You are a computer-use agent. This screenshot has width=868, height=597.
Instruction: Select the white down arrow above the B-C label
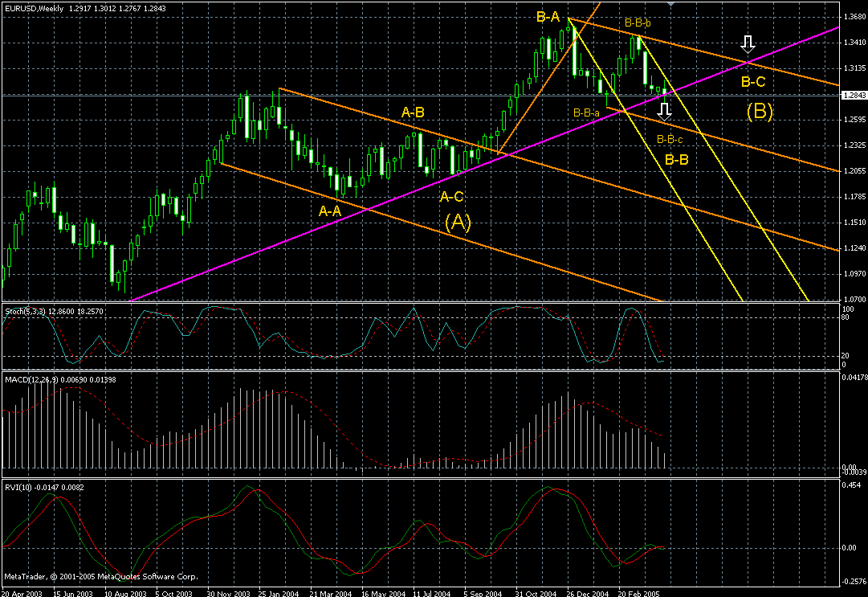(x=748, y=44)
